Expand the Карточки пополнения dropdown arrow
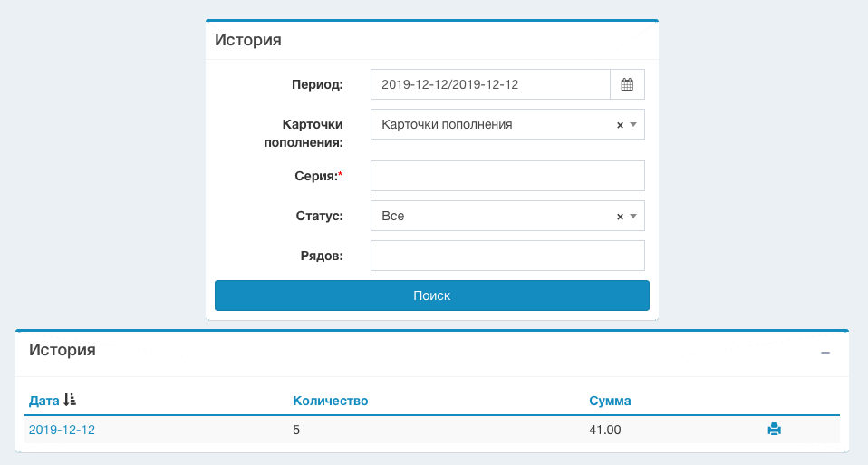This screenshot has width=868, height=465. tap(633, 125)
